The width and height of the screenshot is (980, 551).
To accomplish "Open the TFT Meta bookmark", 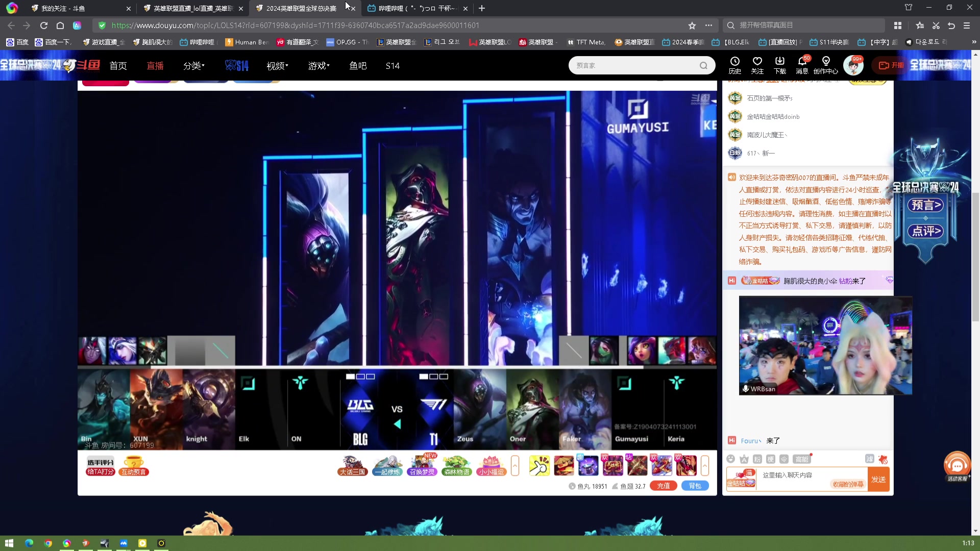I will coord(586,42).
